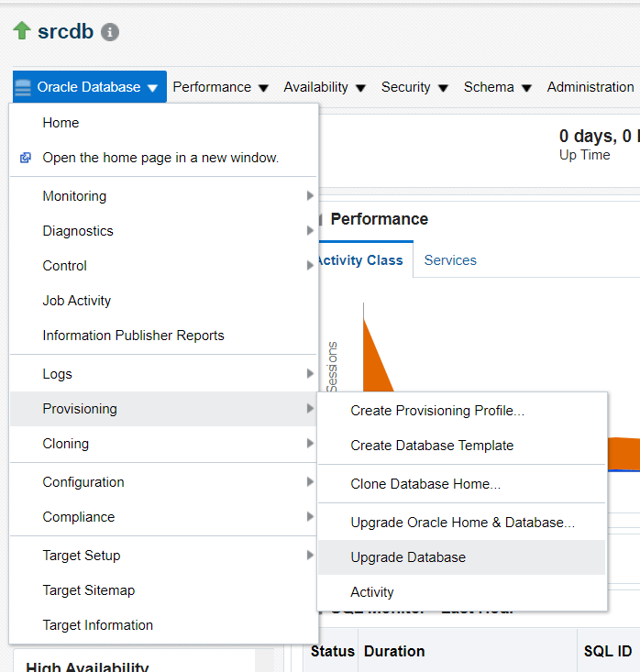Expand the Monitoring submenu

310,196
